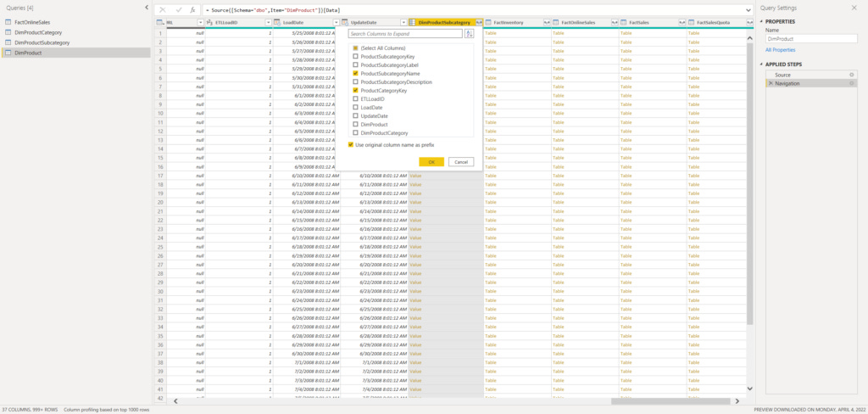The width and height of the screenshot is (868, 414).
Task: Check the ProductSubcategoryLabel checkbox
Action: pos(355,64)
